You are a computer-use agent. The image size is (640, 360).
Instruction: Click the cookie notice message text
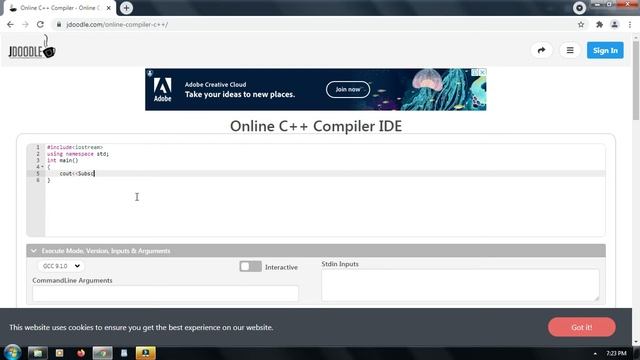pyautogui.click(x=141, y=327)
